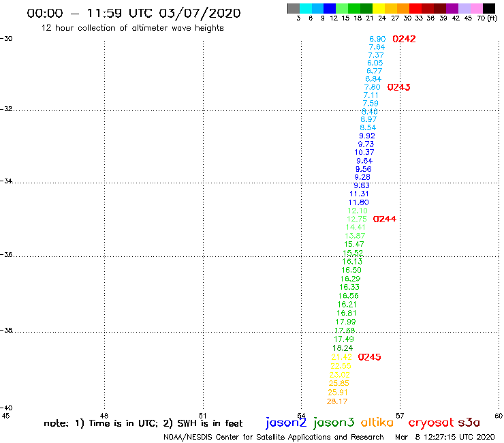
Task: Click the cryosat satellite legend label
Action: (431, 423)
